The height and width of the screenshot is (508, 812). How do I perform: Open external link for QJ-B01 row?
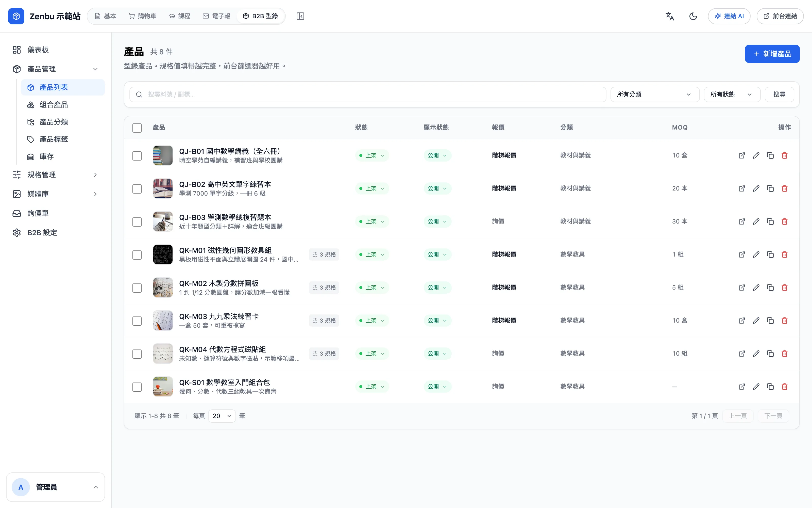pos(742,155)
